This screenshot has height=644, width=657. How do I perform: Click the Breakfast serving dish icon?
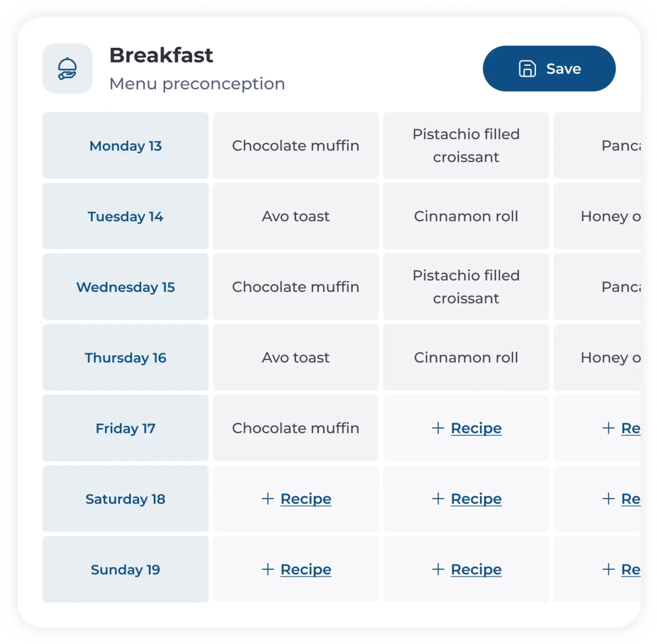(x=67, y=68)
